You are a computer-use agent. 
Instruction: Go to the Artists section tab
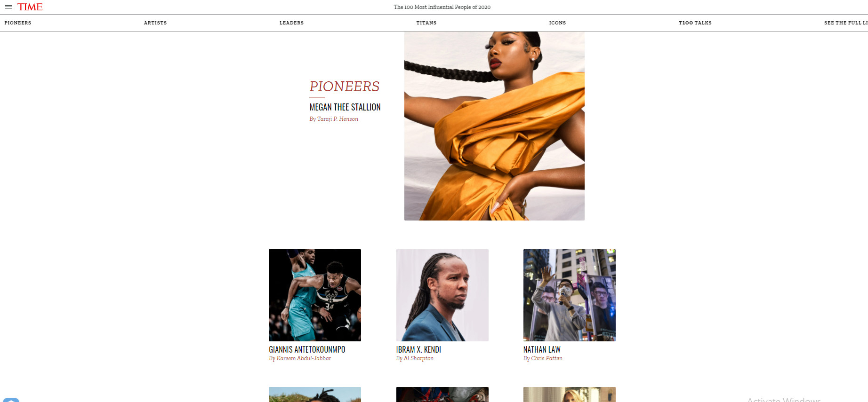coord(155,23)
